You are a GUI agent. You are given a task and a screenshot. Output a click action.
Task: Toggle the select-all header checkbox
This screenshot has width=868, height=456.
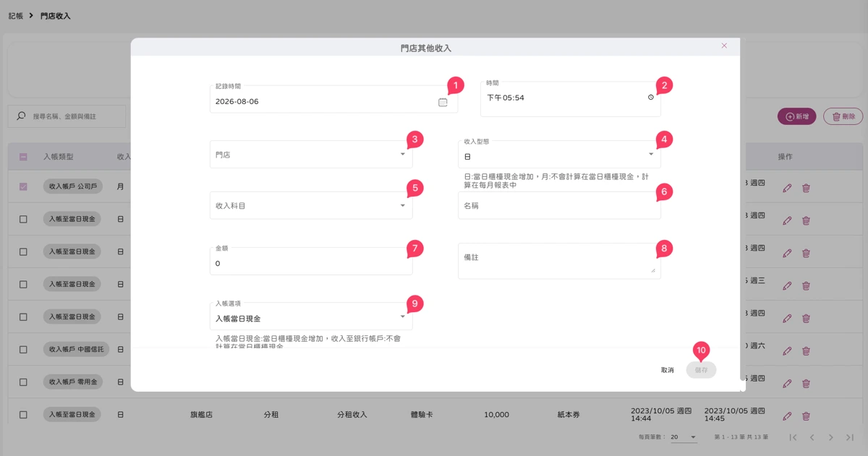(23, 157)
